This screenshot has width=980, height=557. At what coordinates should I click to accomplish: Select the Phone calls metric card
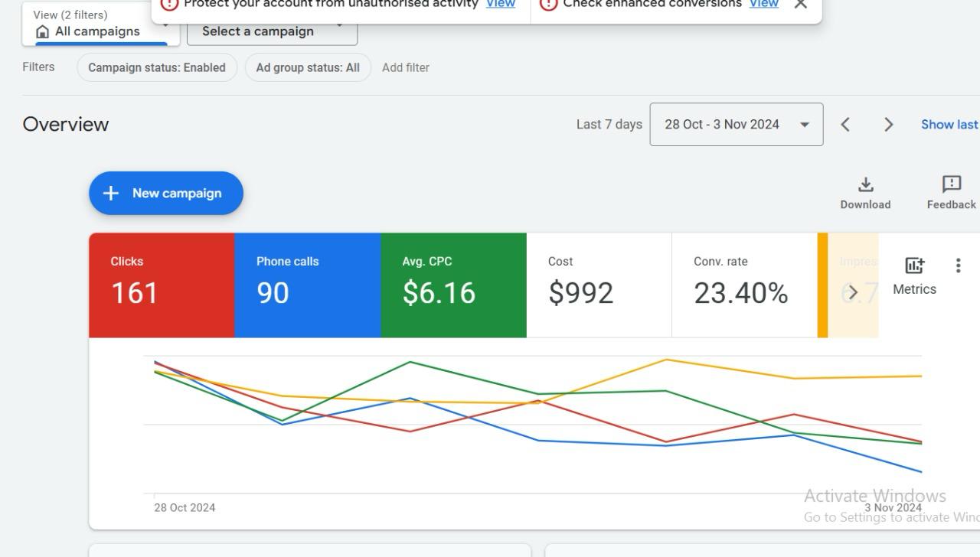[307, 285]
